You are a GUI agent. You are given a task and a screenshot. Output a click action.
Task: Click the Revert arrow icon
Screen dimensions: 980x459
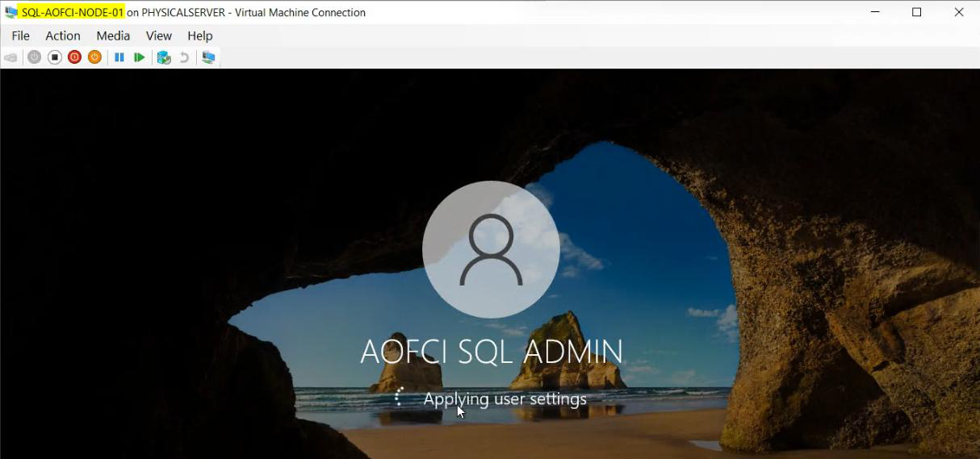tap(184, 57)
